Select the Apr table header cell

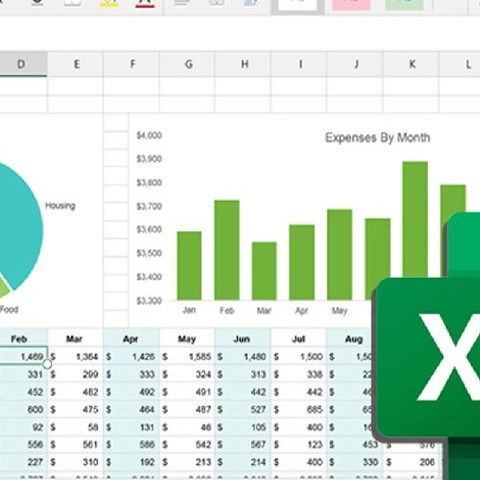click(130, 339)
